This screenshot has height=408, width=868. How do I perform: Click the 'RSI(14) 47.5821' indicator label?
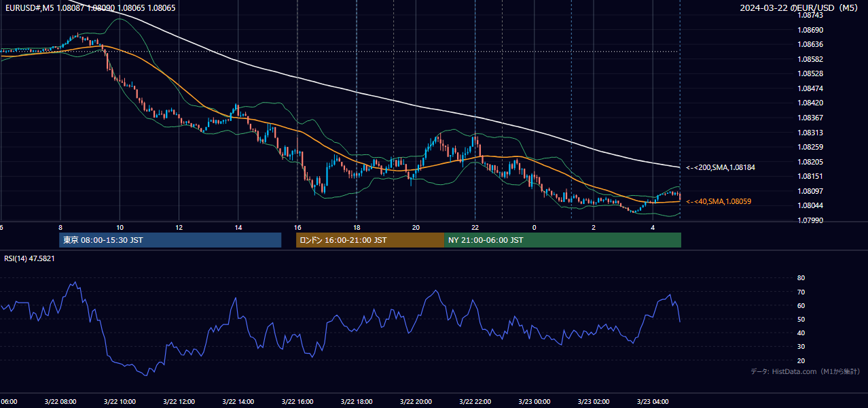click(x=29, y=258)
